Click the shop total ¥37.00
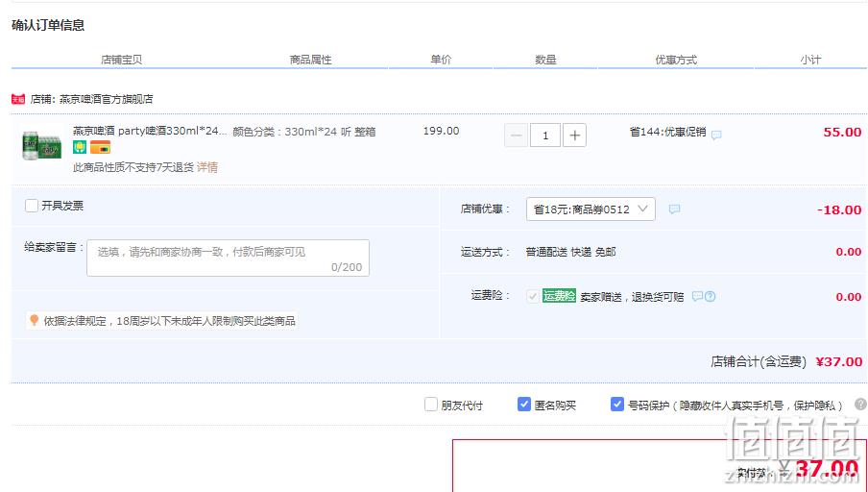The height and width of the screenshot is (492, 868). (839, 362)
